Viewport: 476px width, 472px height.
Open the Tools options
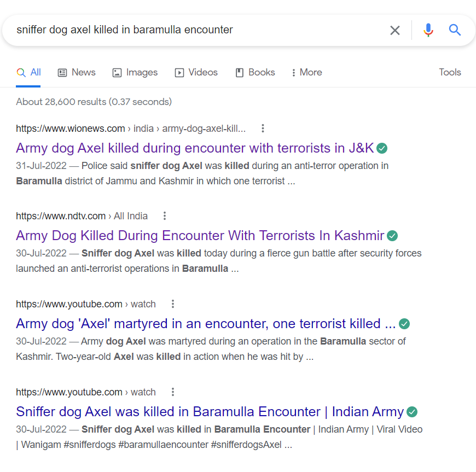tap(450, 72)
